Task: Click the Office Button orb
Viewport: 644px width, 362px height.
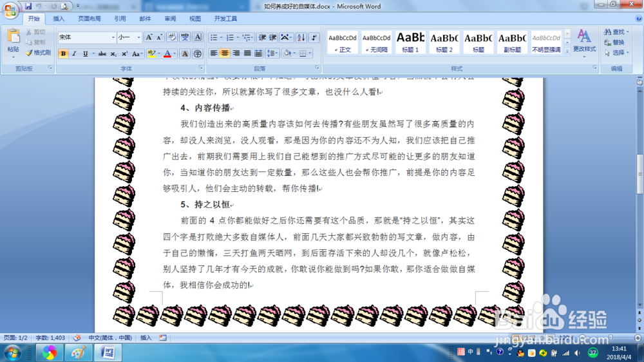Action: coord(11,10)
